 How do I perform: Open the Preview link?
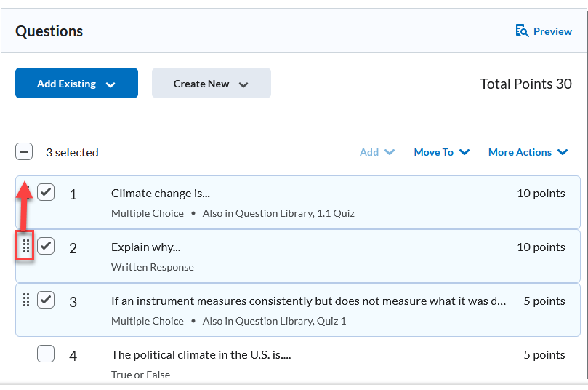(552, 31)
